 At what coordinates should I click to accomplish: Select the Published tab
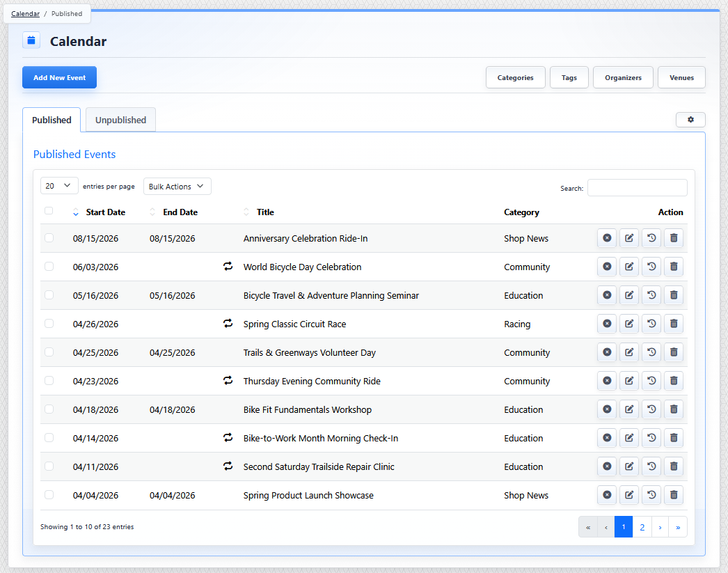(x=52, y=120)
